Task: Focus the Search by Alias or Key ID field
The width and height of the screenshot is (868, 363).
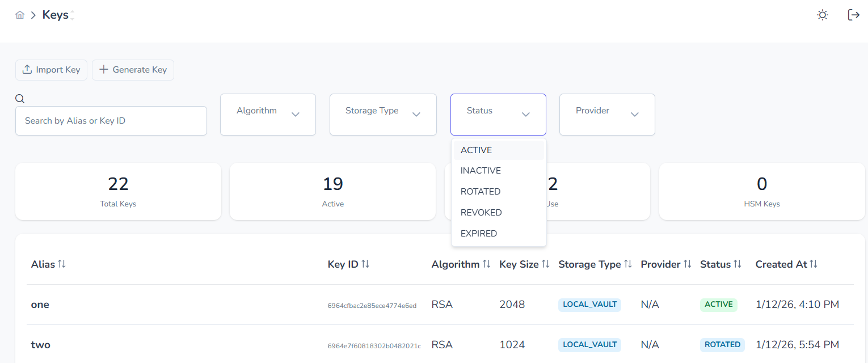Action: pos(111,121)
